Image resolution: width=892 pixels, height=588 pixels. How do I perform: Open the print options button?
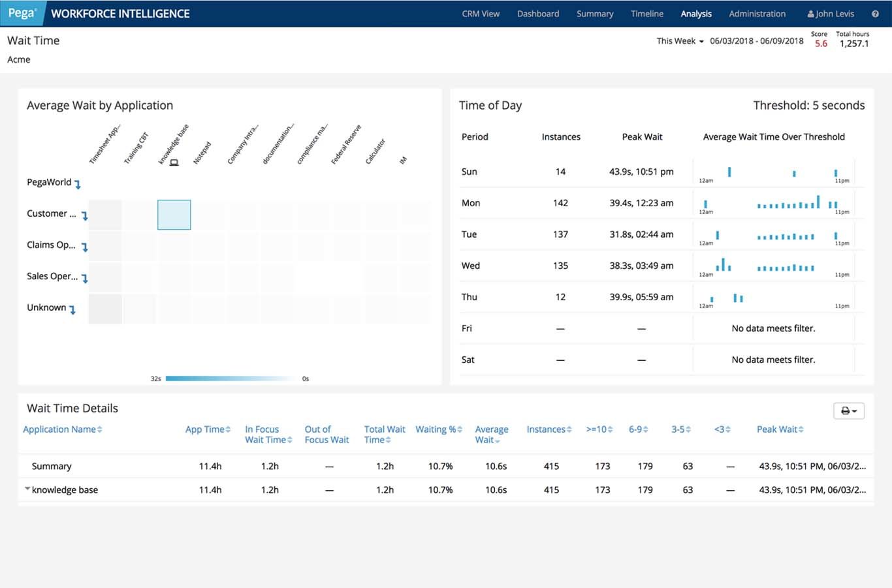point(848,410)
